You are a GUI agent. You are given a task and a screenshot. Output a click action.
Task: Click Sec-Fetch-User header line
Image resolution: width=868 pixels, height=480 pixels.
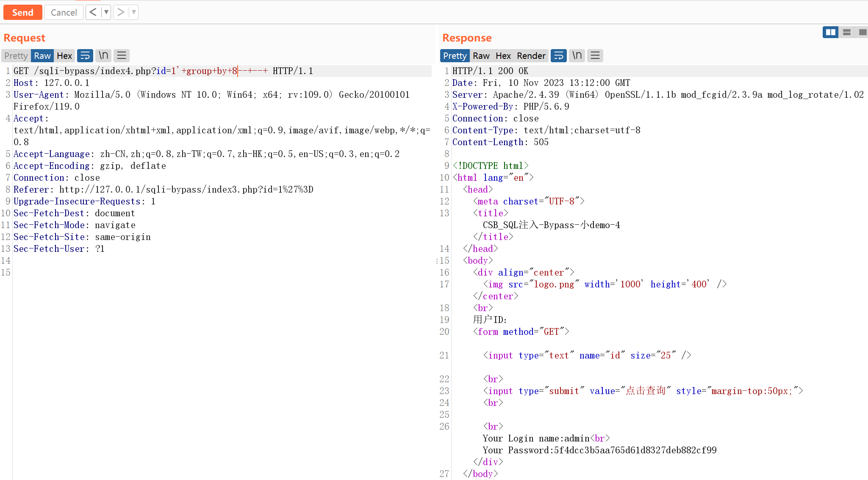tap(59, 248)
